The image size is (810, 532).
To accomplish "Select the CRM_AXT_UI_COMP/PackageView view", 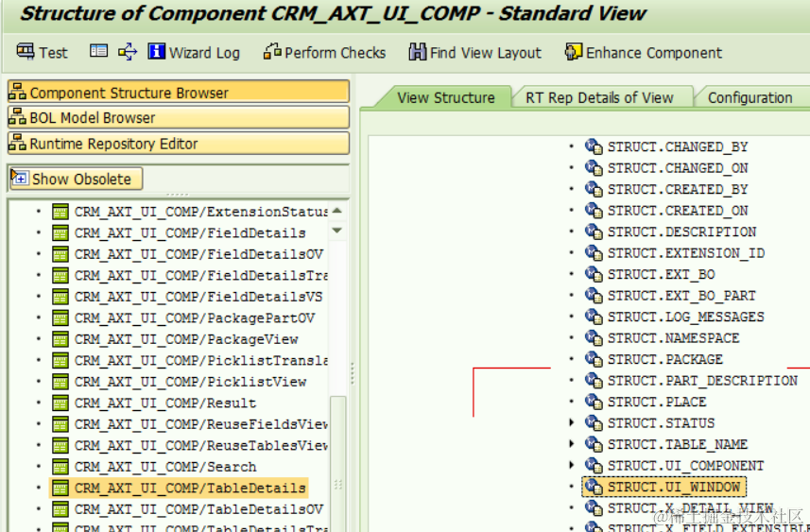I will 186,339.
